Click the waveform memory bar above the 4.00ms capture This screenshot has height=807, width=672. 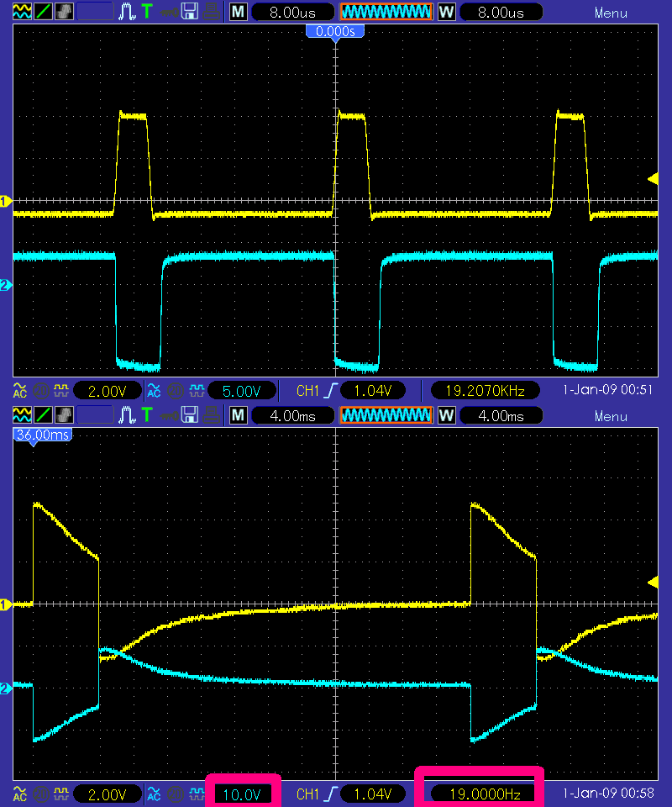pyautogui.click(x=386, y=414)
